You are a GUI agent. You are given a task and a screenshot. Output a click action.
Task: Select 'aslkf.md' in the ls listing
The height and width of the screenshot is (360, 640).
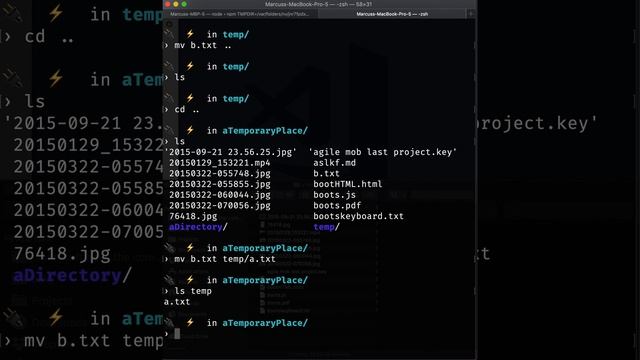tap(334, 163)
